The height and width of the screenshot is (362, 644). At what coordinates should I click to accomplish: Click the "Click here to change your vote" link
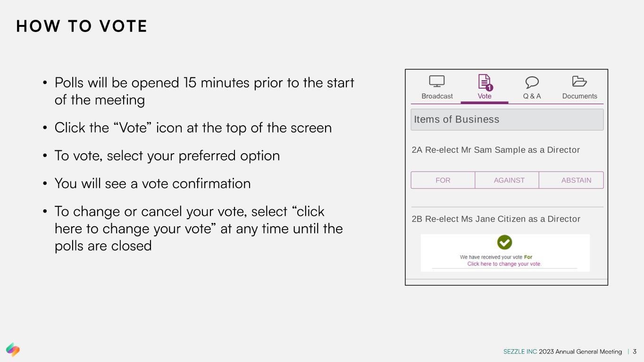pyautogui.click(x=504, y=264)
